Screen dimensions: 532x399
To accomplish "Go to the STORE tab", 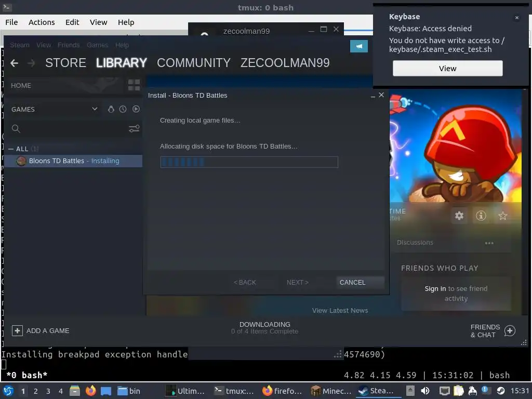I will tap(66, 63).
